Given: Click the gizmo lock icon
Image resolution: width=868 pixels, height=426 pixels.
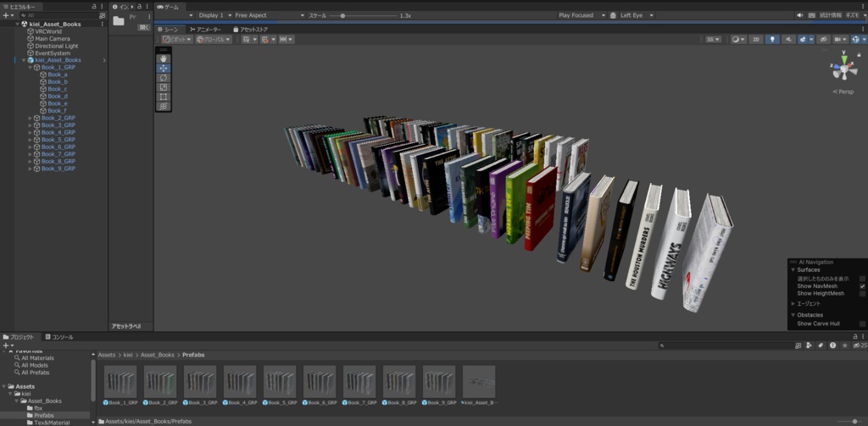Looking at the screenshot, I should 859,54.
